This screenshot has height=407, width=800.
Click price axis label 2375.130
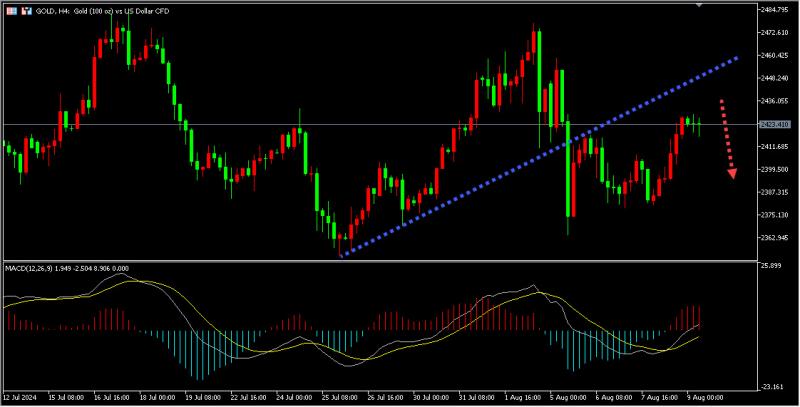click(774, 215)
